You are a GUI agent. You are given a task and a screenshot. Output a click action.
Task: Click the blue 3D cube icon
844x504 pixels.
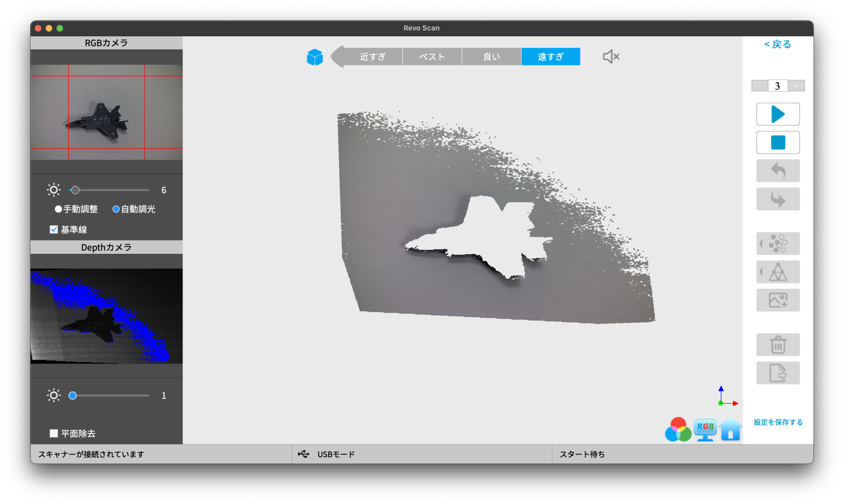coord(315,57)
